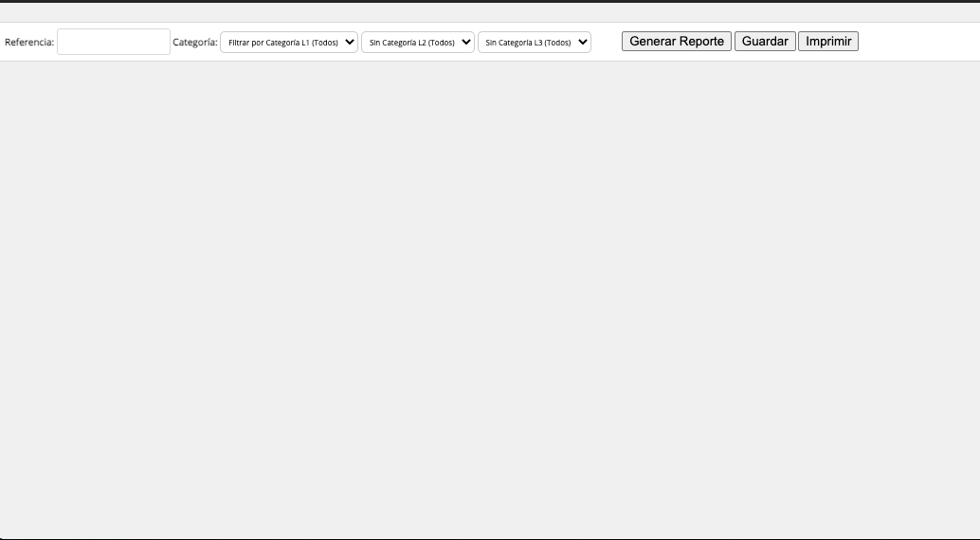This screenshot has height=540, width=980.
Task: Click the Guardar button
Action: coord(765,42)
